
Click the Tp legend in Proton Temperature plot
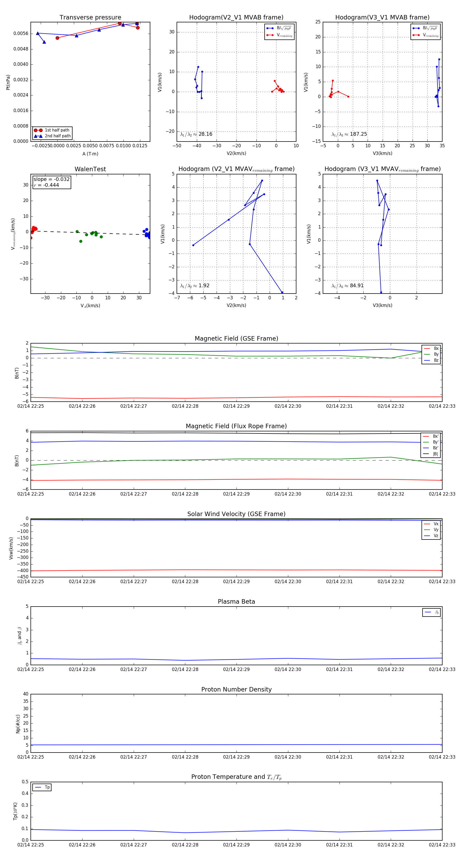42,787
